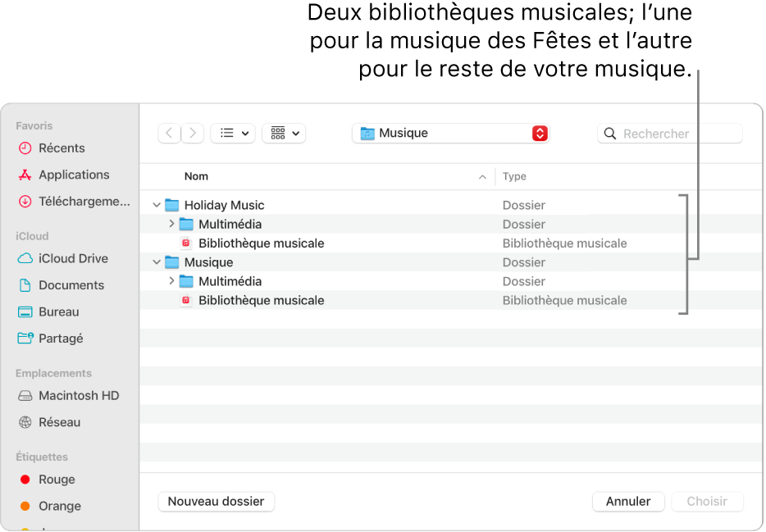Screen dimensions: 766x532
Task: Expand Multimédia inside Holiday Music
Action: coord(171,224)
